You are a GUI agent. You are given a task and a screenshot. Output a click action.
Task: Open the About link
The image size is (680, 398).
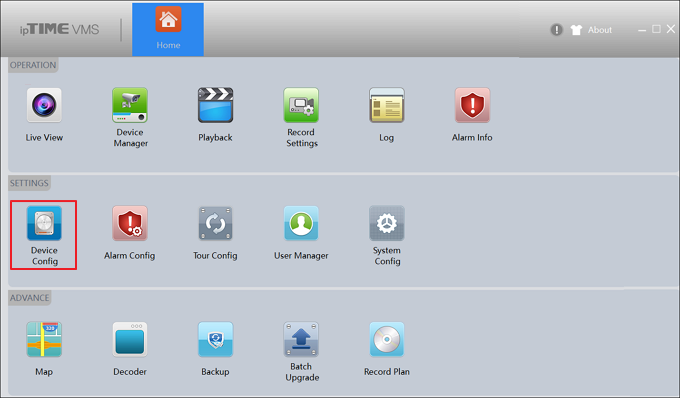pyautogui.click(x=600, y=30)
